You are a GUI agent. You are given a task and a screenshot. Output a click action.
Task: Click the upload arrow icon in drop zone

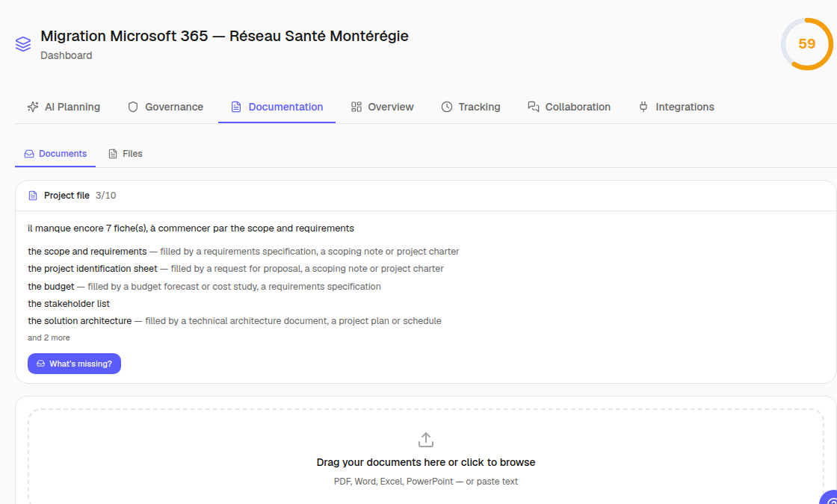click(425, 440)
